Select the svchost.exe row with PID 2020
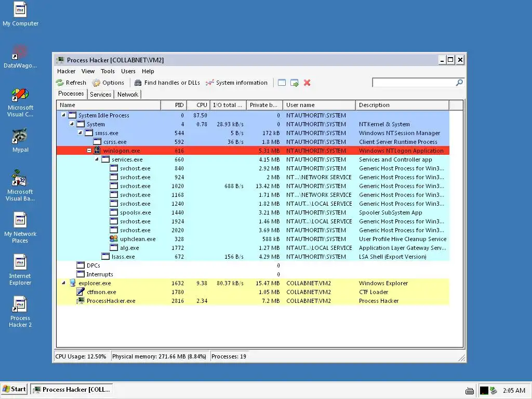This screenshot has height=399, width=532. coord(253,230)
